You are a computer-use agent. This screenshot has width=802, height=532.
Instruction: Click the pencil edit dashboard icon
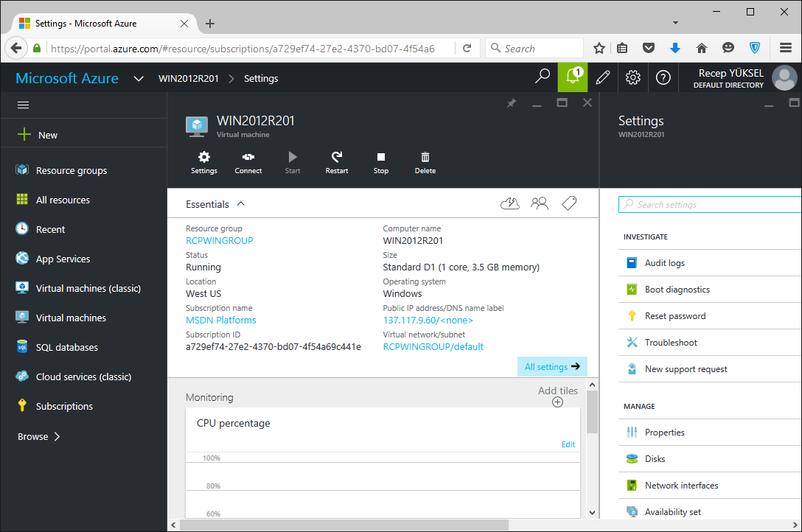[x=603, y=77]
